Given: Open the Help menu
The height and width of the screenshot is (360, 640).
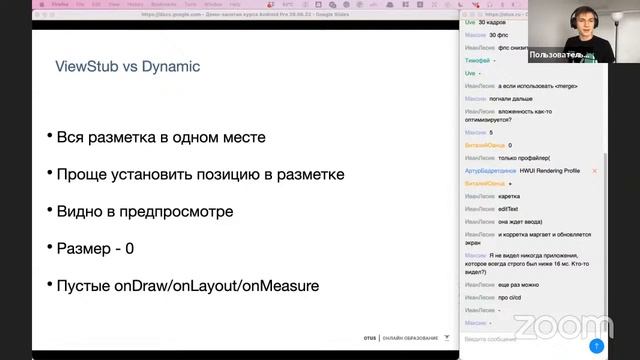Looking at the screenshot, I should pos(235,4).
